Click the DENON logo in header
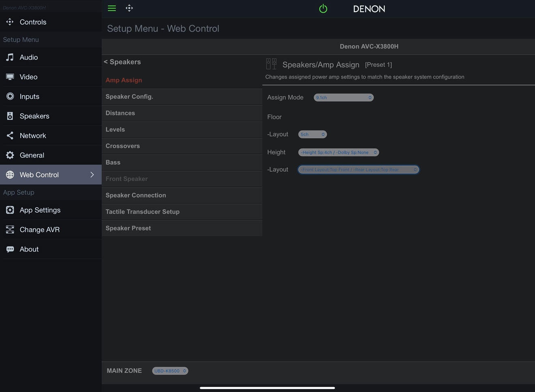Image resolution: width=535 pixels, height=392 pixels. click(x=369, y=9)
